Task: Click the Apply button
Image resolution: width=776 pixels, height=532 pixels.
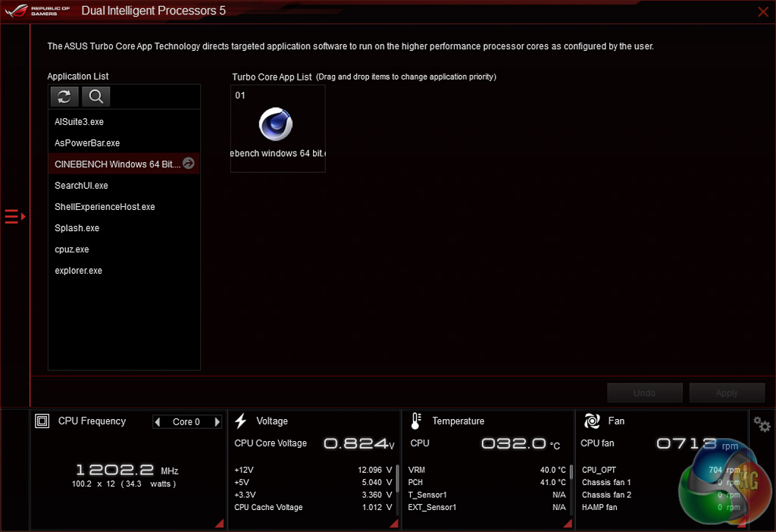Action: pos(727,393)
